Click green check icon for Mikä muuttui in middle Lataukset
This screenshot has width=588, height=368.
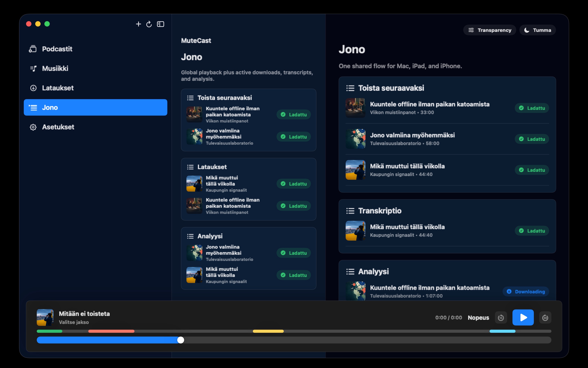pyautogui.click(x=283, y=184)
